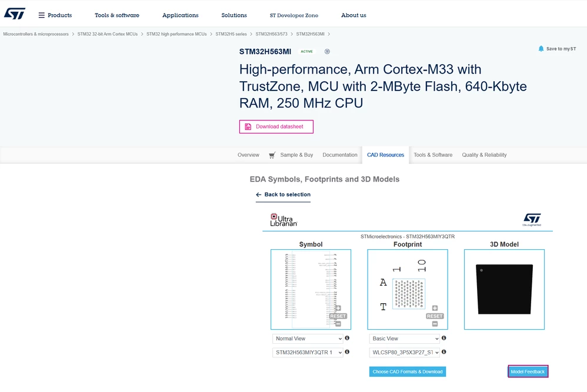Click the circular icon beside ACTIVE badge

click(327, 52)
